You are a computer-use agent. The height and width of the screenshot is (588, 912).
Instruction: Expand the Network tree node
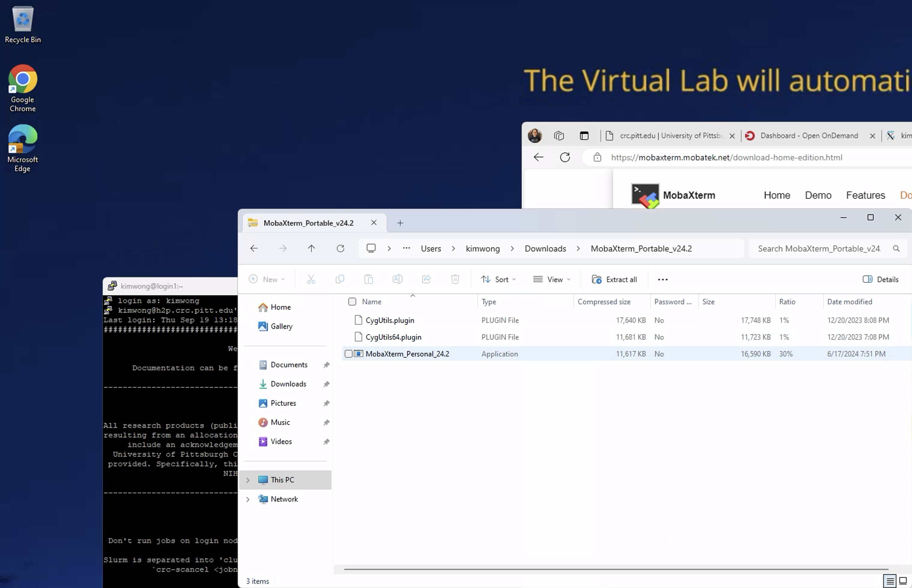tap(248, 499)
